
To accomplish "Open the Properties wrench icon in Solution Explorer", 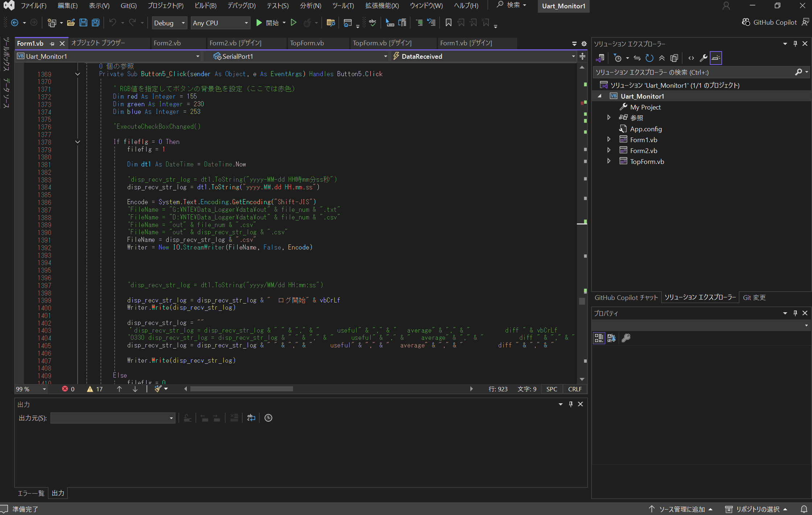I will tap(704, 58).
